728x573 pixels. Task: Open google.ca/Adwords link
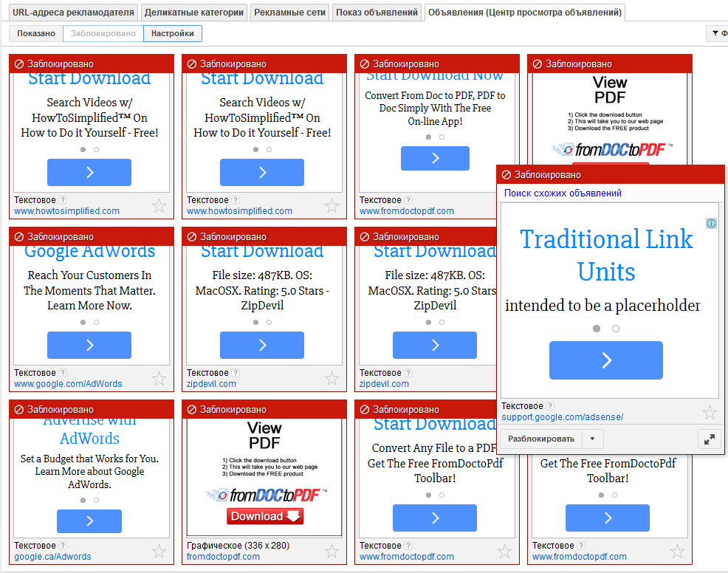pos(52,557)
